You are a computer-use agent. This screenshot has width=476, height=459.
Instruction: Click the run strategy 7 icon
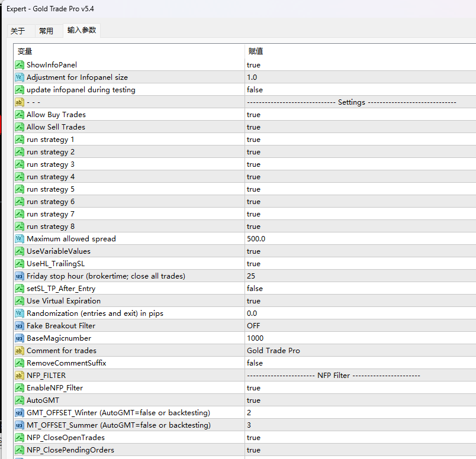[20, 214]
